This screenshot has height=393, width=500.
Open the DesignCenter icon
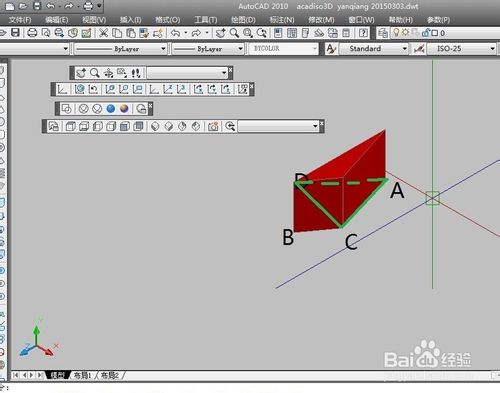(x=292, y=33)
